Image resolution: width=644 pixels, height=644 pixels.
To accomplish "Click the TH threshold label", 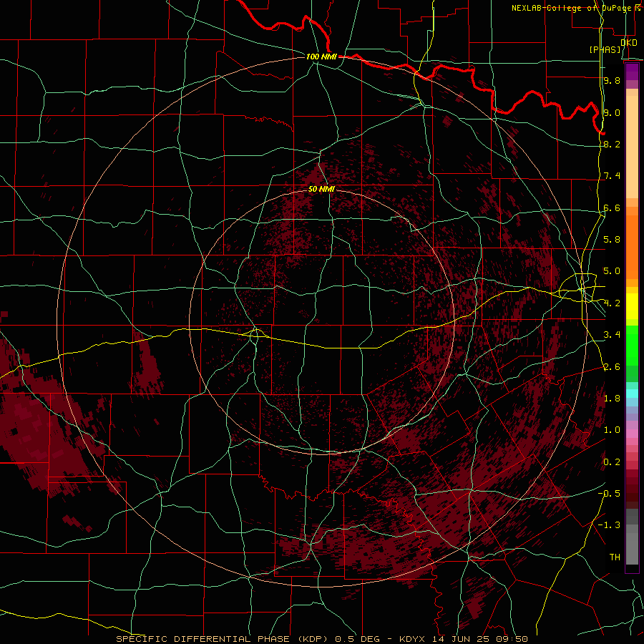I will point(615,557).
